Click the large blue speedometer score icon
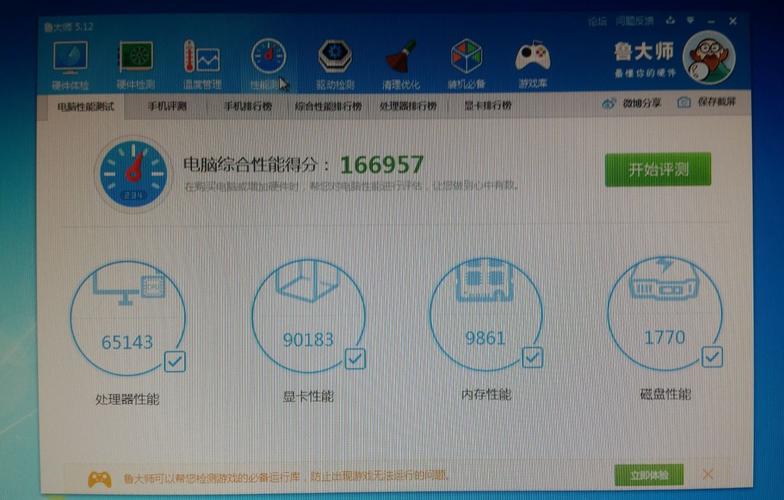This screenshot has height=500, width=784. [x=133, y=174]
